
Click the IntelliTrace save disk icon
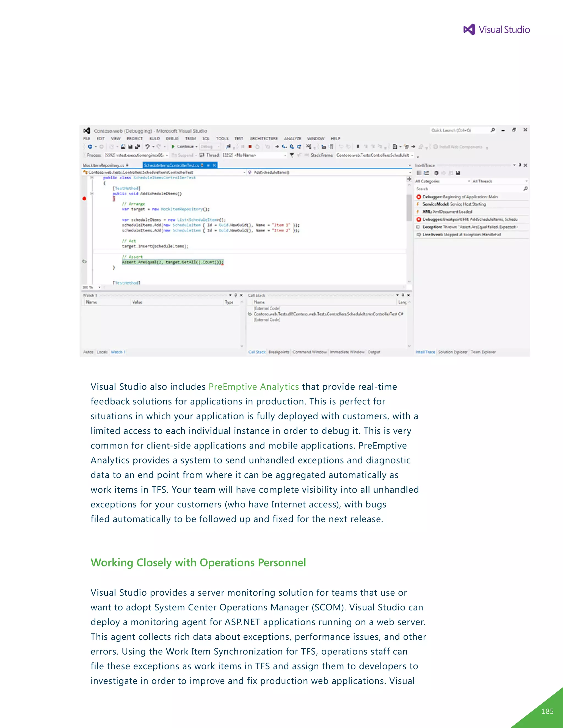458,173
